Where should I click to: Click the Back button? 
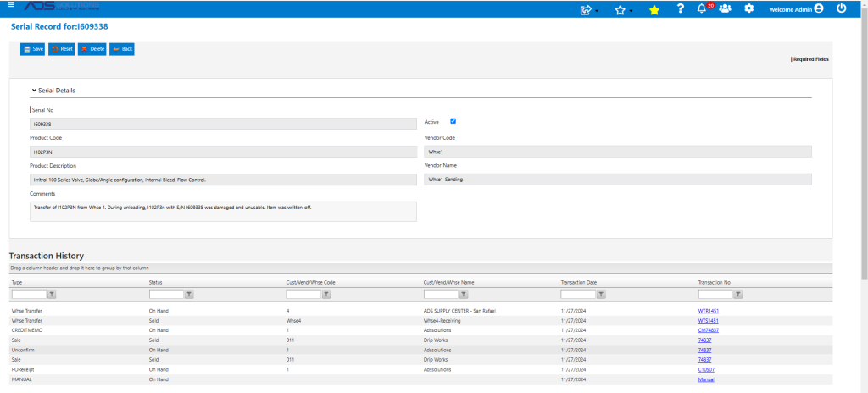coord(122,49)
